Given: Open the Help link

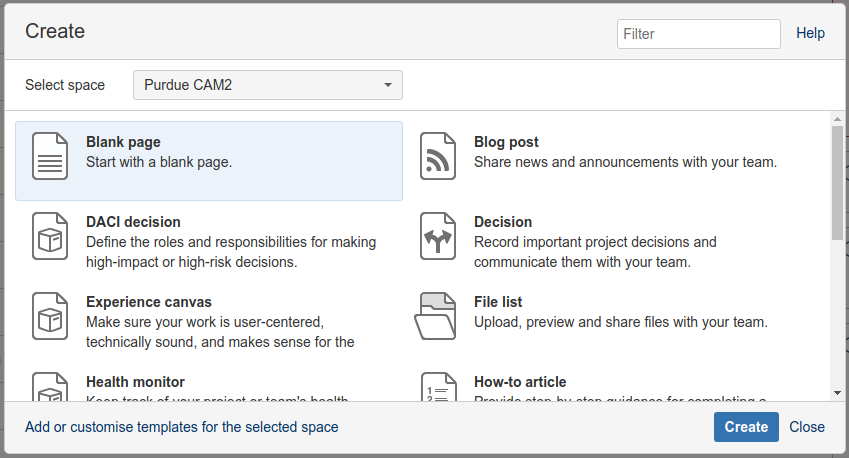Looking at the screenshot, I should click(x=810, y=33).
